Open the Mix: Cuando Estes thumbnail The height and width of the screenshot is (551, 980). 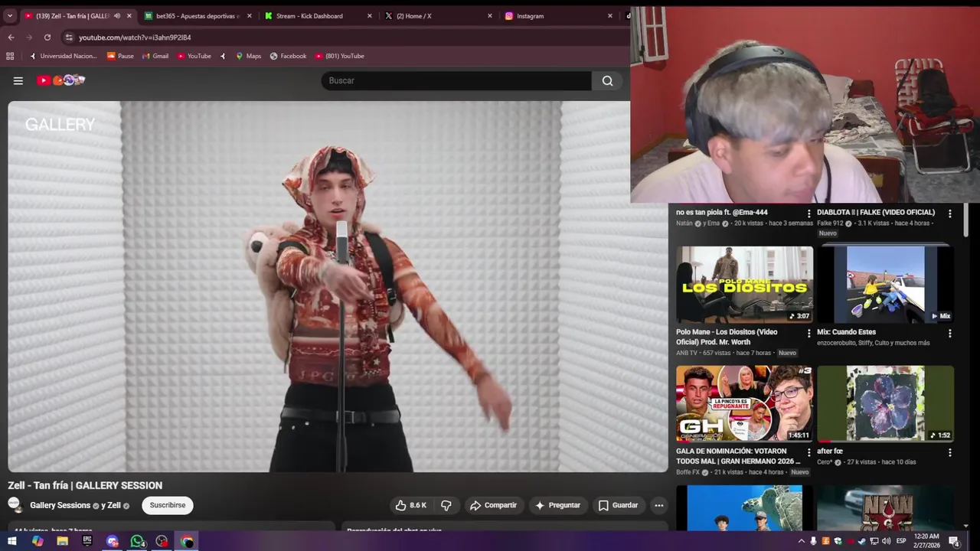(885, 284)
